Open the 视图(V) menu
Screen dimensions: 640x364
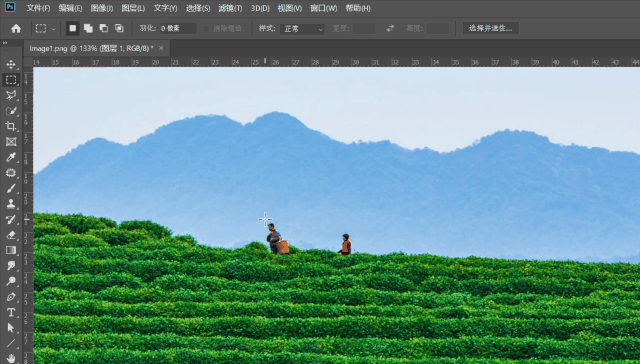point(290,8)
